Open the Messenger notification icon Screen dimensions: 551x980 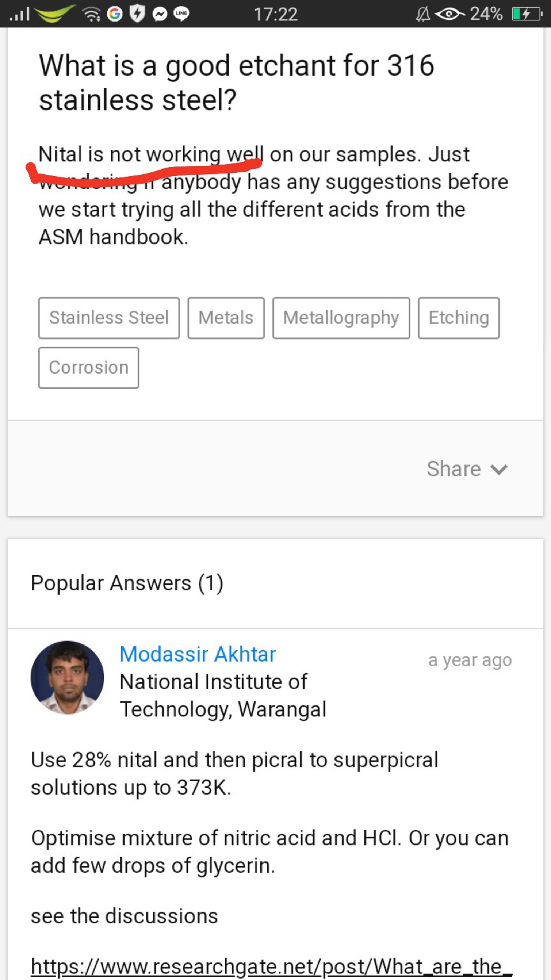159,13
